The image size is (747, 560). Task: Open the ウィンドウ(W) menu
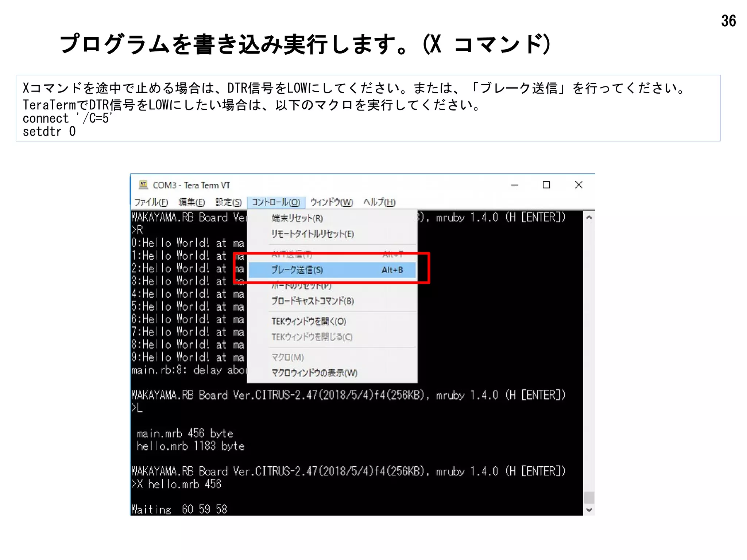332,202
